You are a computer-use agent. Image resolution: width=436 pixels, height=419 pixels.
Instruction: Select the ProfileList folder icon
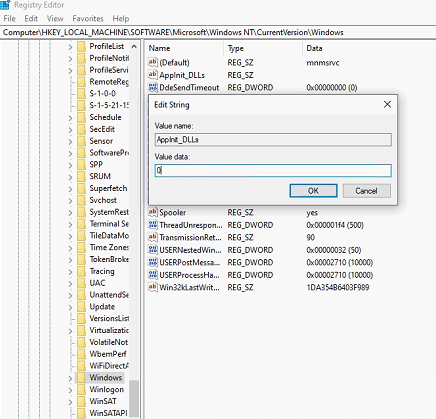point(81,46)
